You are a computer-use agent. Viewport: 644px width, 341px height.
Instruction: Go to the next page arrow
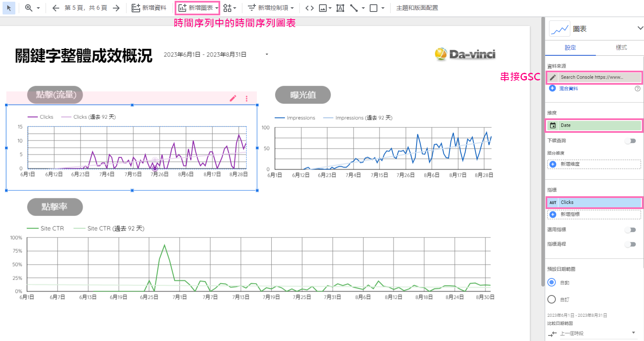116,8
